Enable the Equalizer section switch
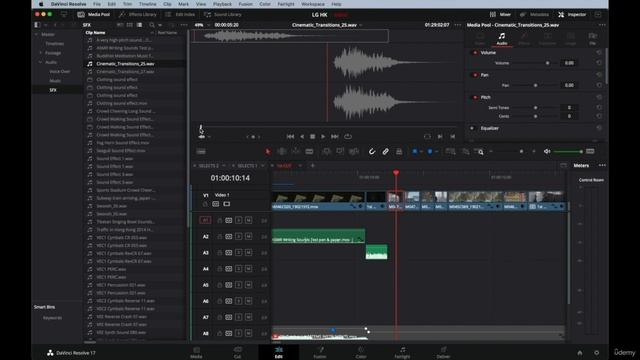Image resolution: width=640 pixels, height=360 pixels. [472, 128]
